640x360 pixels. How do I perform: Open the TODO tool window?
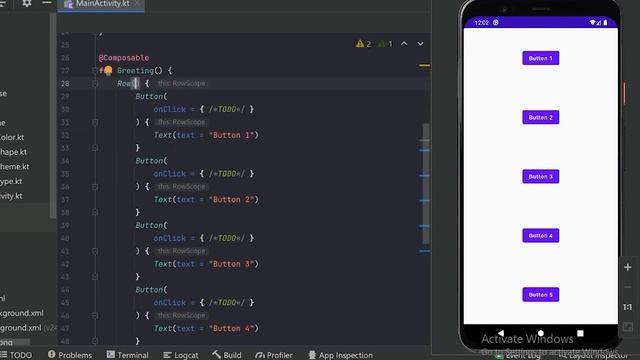[x=16, y=355]
